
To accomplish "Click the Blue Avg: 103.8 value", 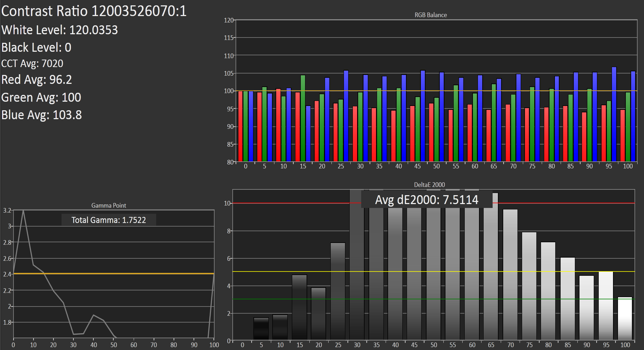I will click(42, 115).
